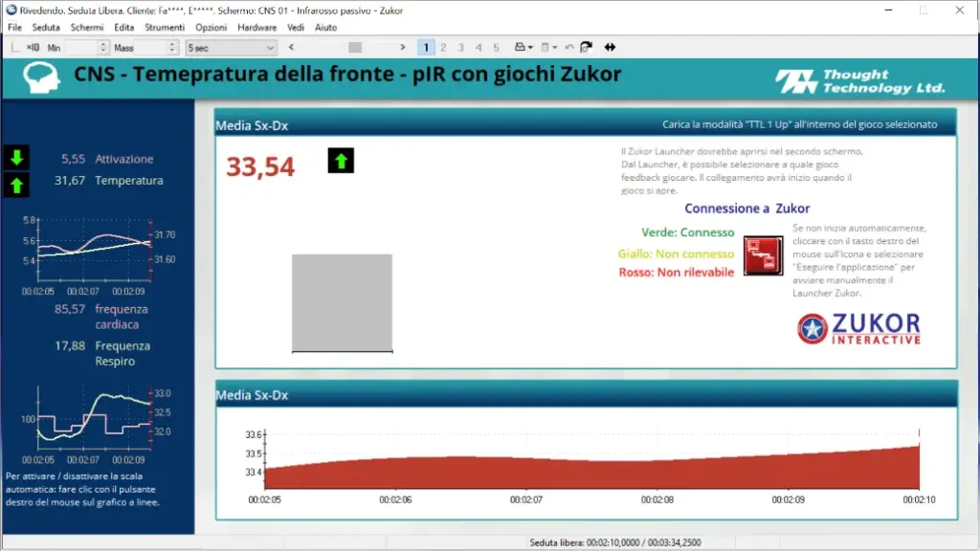Click the scroll right arrow of session timeline
Screen dimensions: 980x551
click(403, 47)
